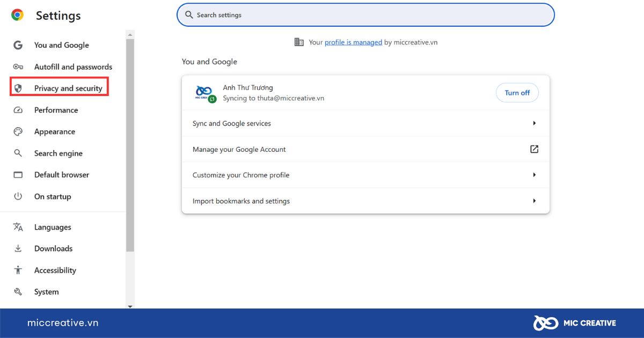Screen dimensions: 644x338
Task: Click 'Syncing to thuta@miccreative.vn' text
Action: click(273, 98)
